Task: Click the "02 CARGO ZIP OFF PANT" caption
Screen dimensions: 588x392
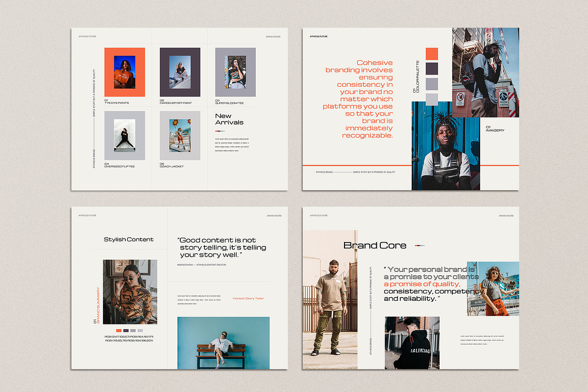Action: click(175, 101)
